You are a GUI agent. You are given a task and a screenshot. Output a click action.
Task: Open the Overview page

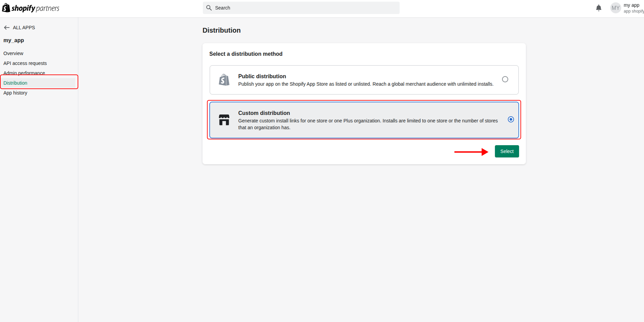click(13, 53)
